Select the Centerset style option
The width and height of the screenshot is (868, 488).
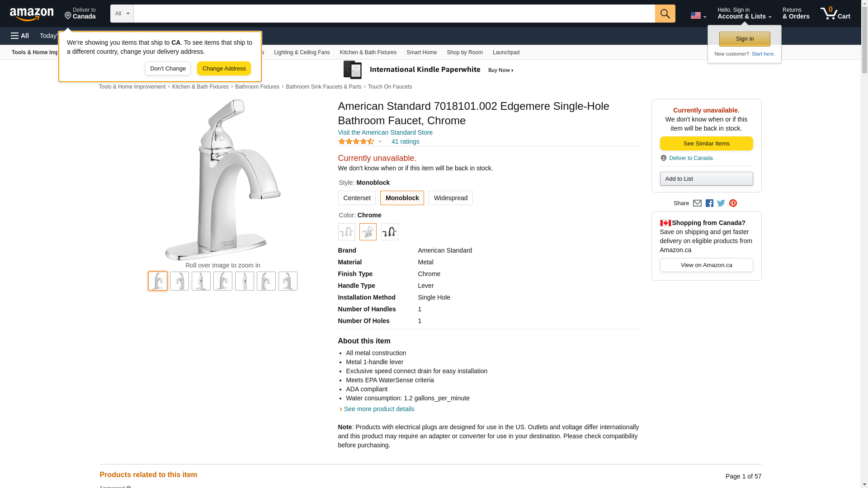click(357, 198)
